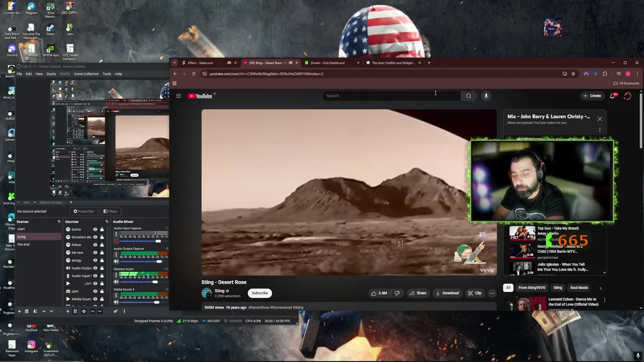This screenshot has width=644, height=362.
Task: Delete the selected source in OBS
Action: pos(75,311)
